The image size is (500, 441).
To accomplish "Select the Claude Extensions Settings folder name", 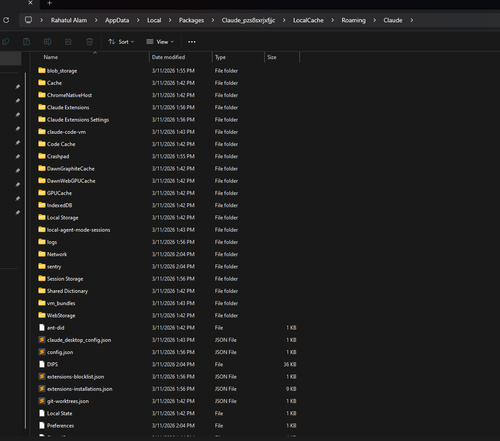I will 78,120.
